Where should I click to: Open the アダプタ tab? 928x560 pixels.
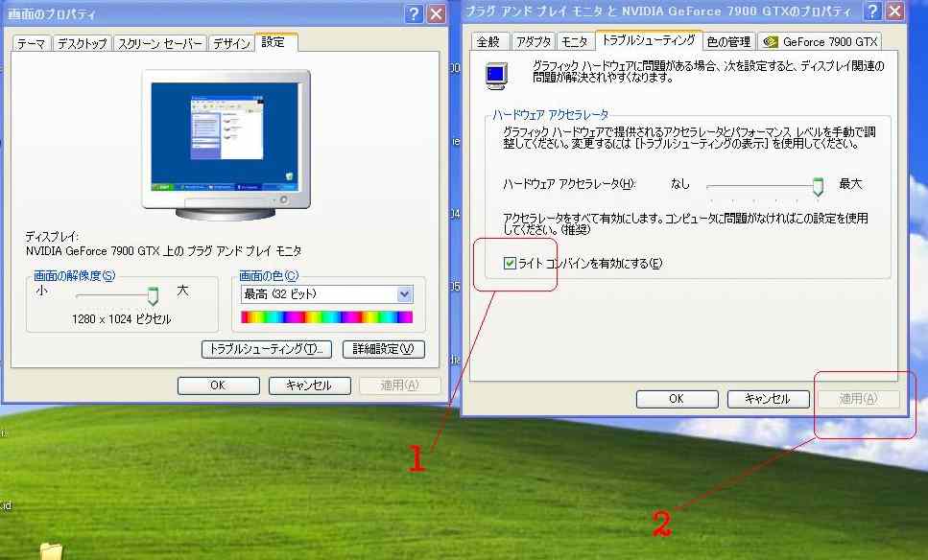534,41
